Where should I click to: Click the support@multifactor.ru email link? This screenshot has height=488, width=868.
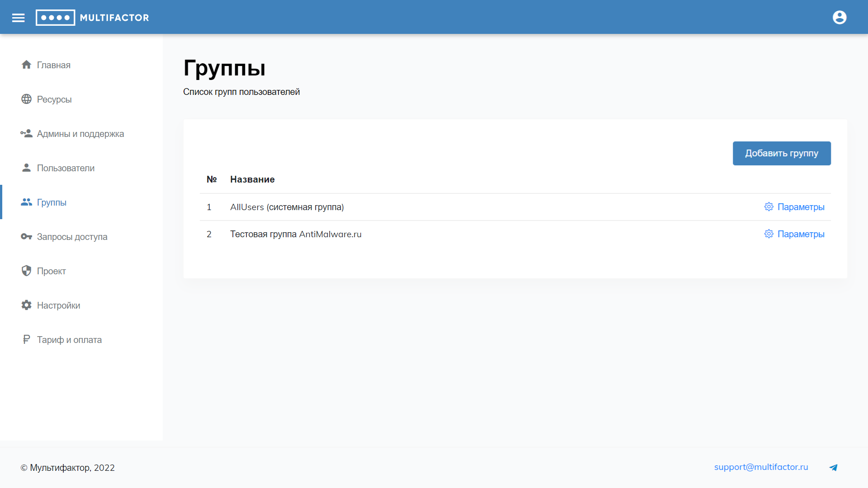[x=761, y=467]
